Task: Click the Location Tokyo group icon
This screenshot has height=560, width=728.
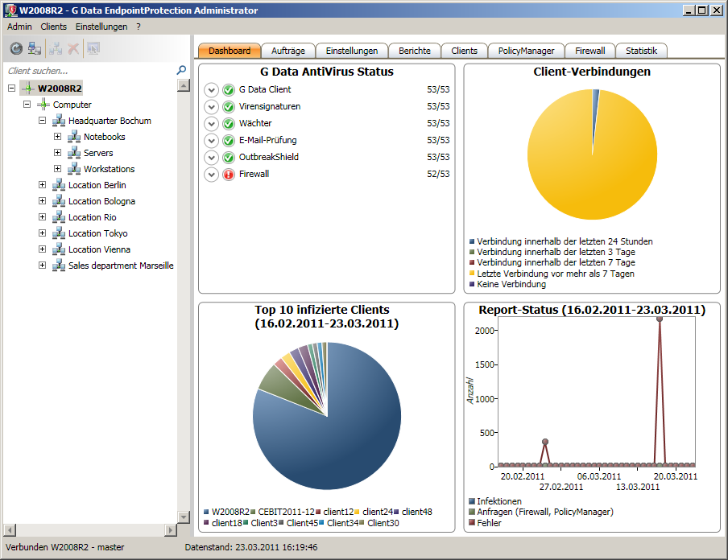Action: (x=59, y=233)
